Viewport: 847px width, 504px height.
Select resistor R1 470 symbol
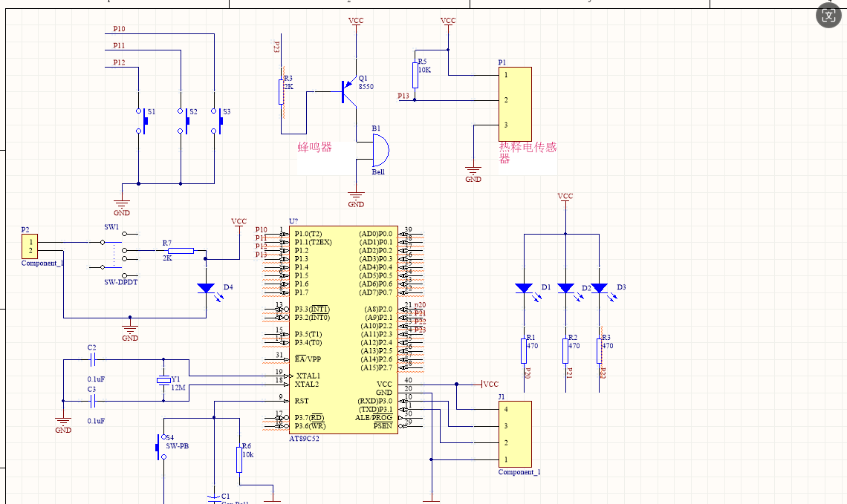(x=524, y=351)
